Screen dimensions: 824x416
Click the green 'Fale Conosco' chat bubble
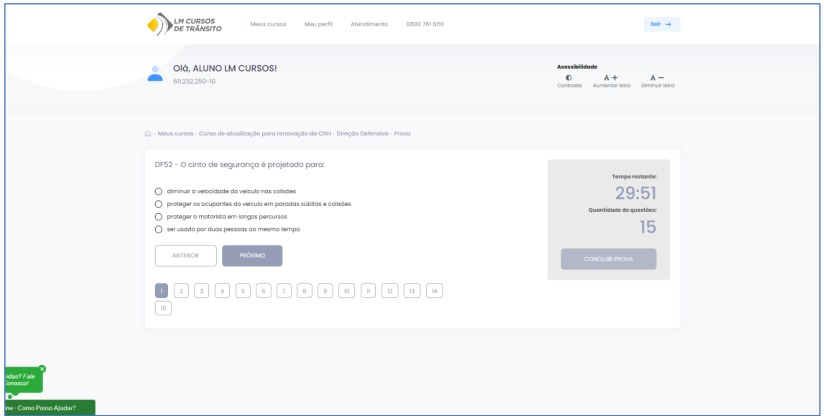pyautogui.click(x=23, y=380)
